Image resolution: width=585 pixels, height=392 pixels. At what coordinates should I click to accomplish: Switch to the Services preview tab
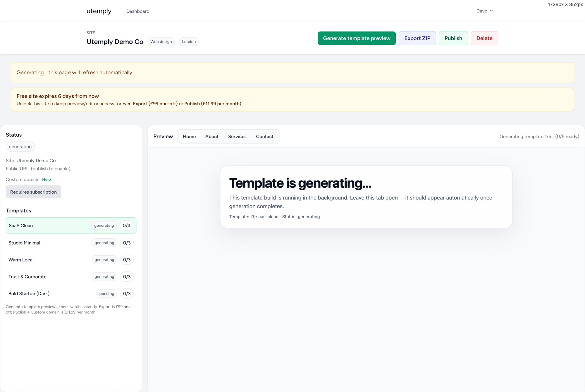coord(237,136)
